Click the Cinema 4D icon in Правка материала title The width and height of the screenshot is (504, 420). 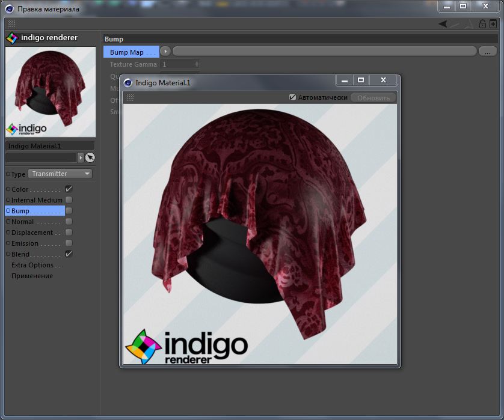(x=9, y=8)
